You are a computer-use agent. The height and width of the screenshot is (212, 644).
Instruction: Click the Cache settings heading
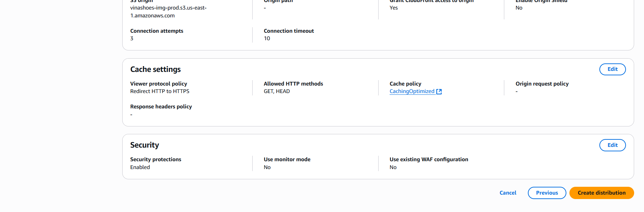(155, 69)
